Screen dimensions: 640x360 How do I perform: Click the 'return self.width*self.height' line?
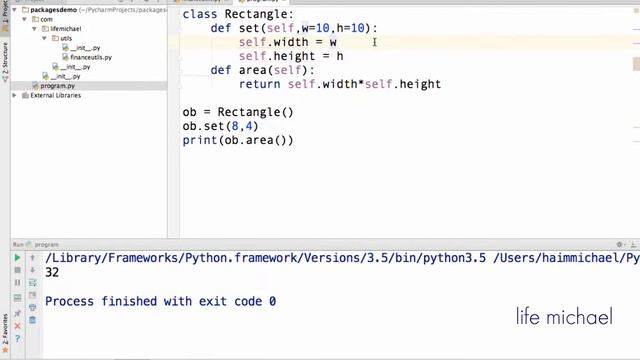click(x=340, y=84)
